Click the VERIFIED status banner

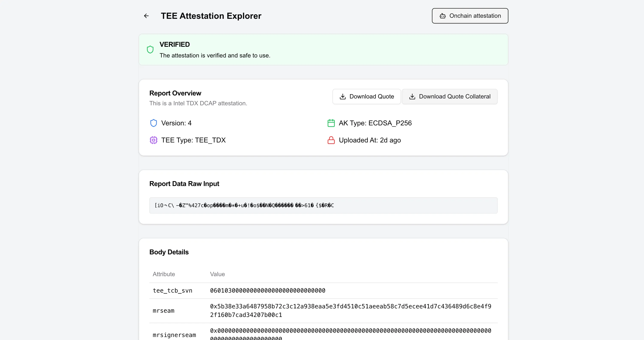pyautogui.click(x=323, y=50)
